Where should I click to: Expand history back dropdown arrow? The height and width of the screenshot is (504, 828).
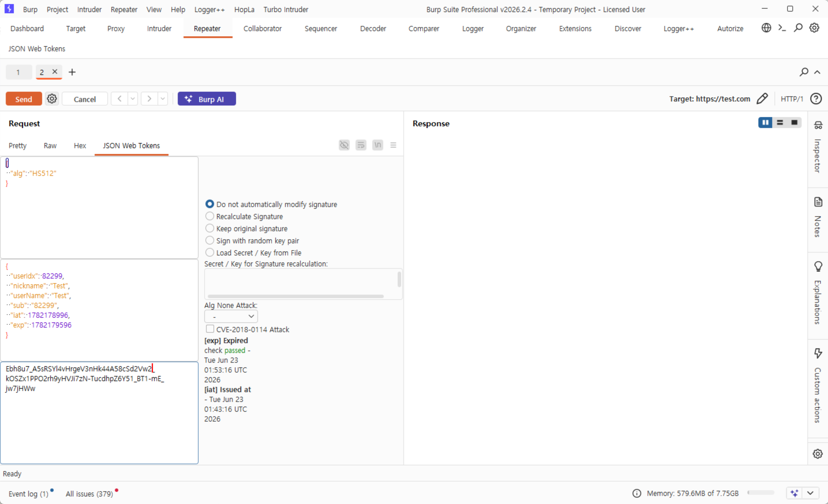(x=133, y=99)
